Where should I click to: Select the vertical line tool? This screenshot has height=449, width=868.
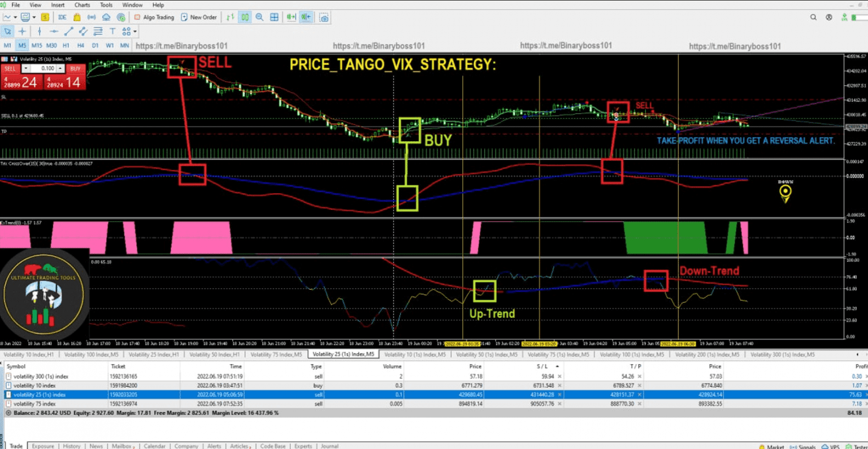coord(38,32)
